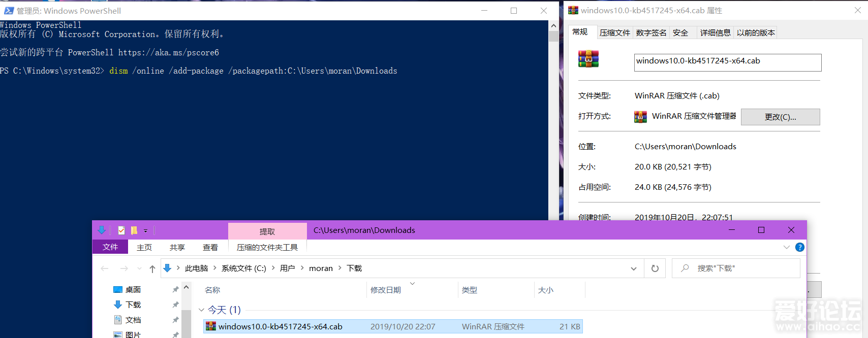Collapse the 今天 (1) group

[202, 310]
